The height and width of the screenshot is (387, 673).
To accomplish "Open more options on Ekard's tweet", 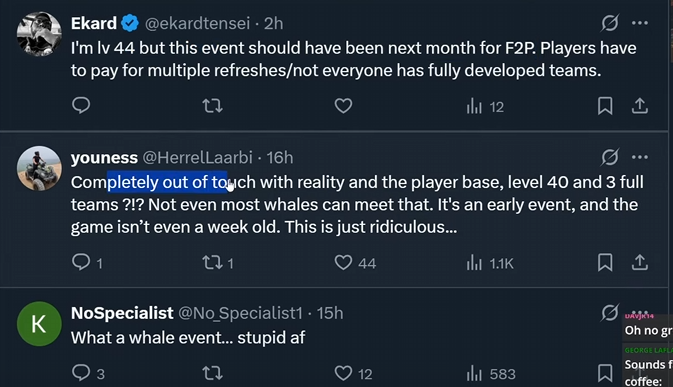I will (x=640, y=23).
